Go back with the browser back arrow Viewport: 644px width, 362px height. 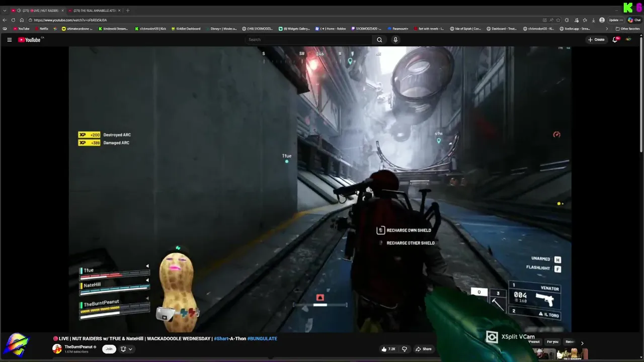point(5,20)
